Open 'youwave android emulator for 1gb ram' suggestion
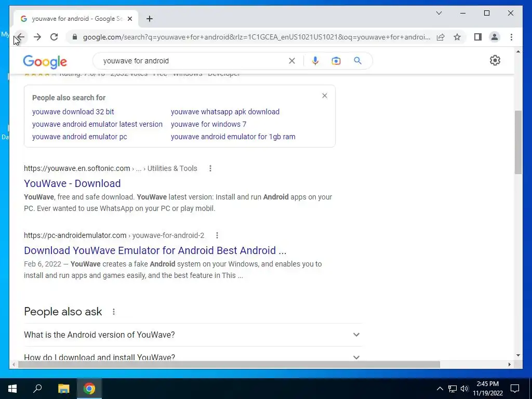The image size is (532, 399). [x=233, y=137]
